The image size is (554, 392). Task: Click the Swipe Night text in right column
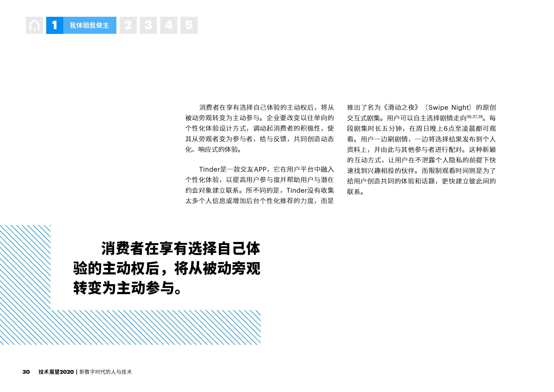[448, 107]
